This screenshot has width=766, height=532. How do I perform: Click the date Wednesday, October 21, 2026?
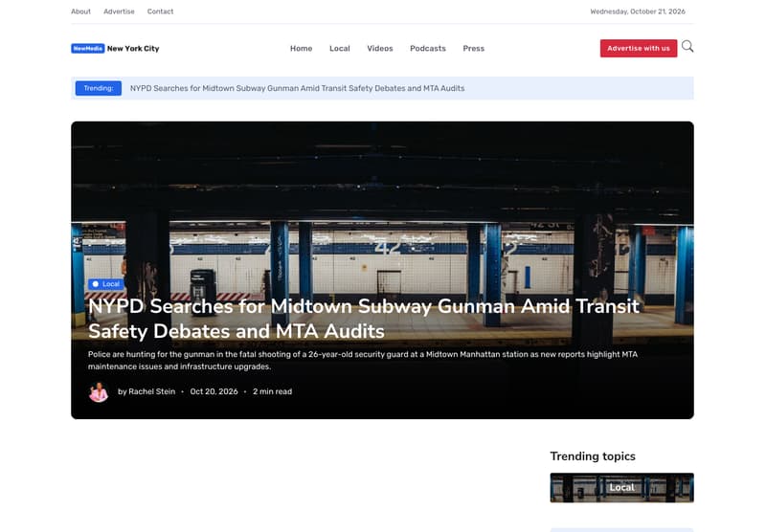[x=638, y=11]
